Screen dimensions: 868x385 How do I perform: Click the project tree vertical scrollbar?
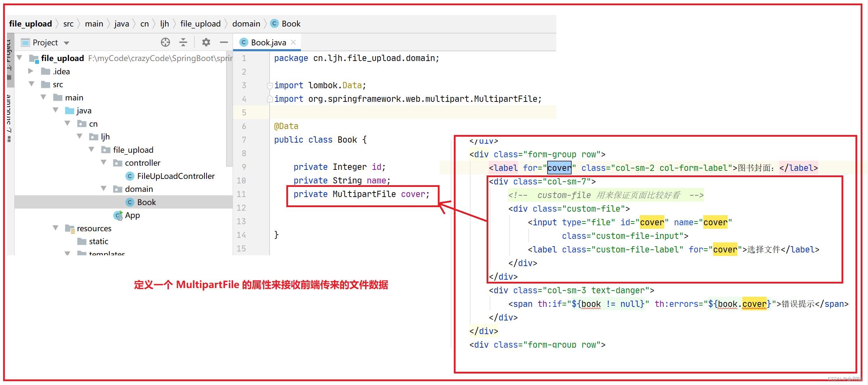(229, 108)
